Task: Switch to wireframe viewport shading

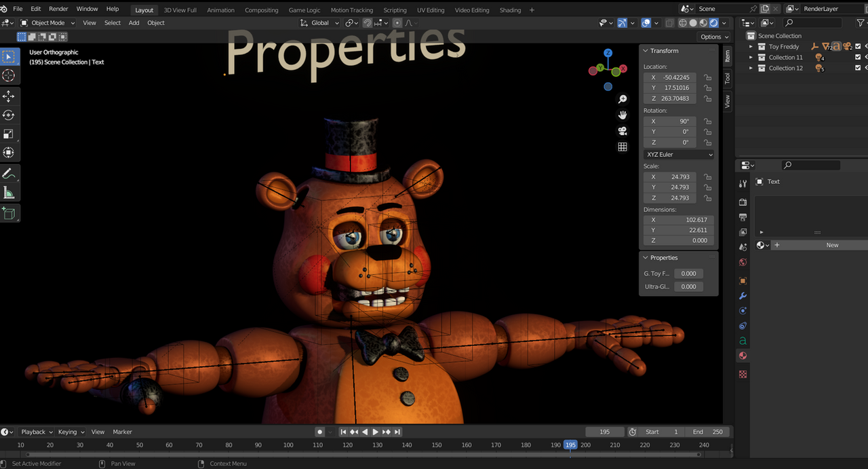Action: tap(683, 23)
